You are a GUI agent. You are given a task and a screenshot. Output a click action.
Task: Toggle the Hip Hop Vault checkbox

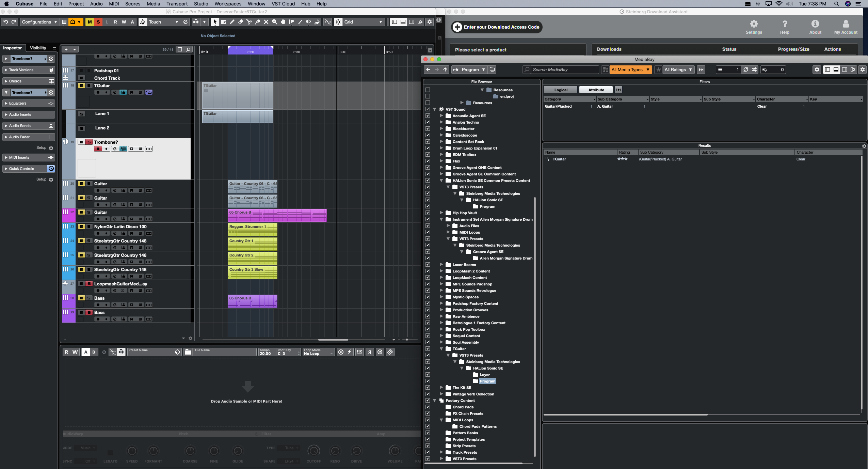[x=428, y=213]
